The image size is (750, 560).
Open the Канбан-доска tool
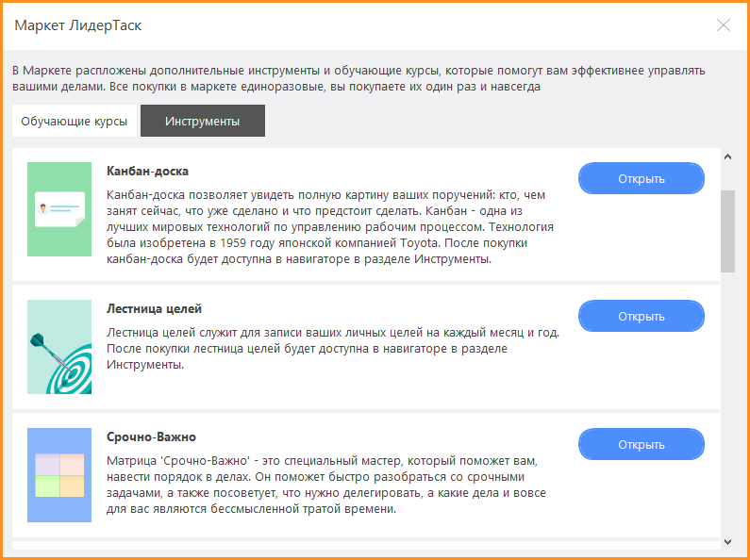[642, 179]
